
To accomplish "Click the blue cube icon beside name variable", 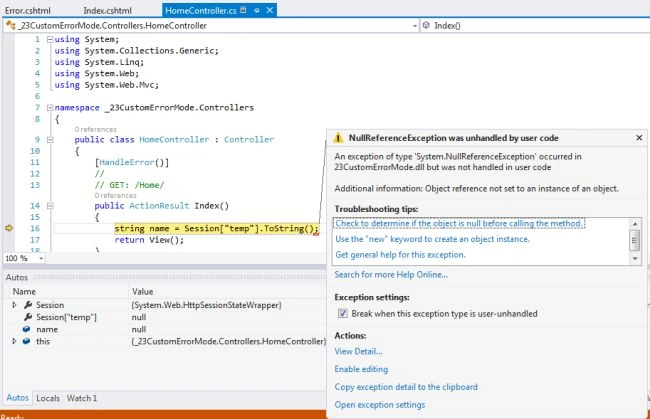I will pyautogui.click(x=27, y=329).
